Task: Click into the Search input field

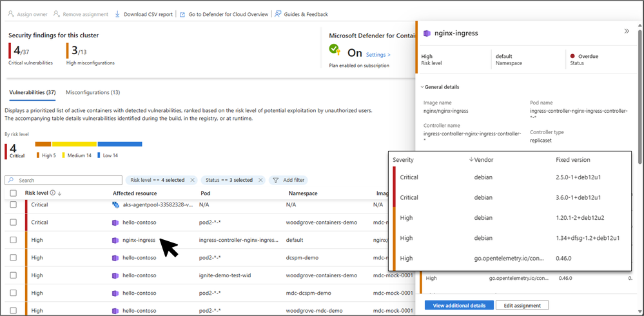Action: pos(63,181)
